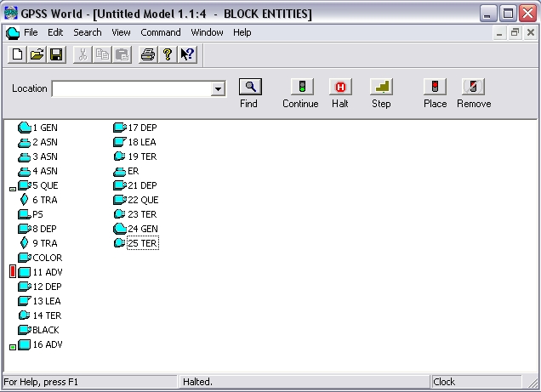Image resolution: width=541 pixels, height=392 pixels.
Task: Activate context help arrow-question icon
Action: 187,54
